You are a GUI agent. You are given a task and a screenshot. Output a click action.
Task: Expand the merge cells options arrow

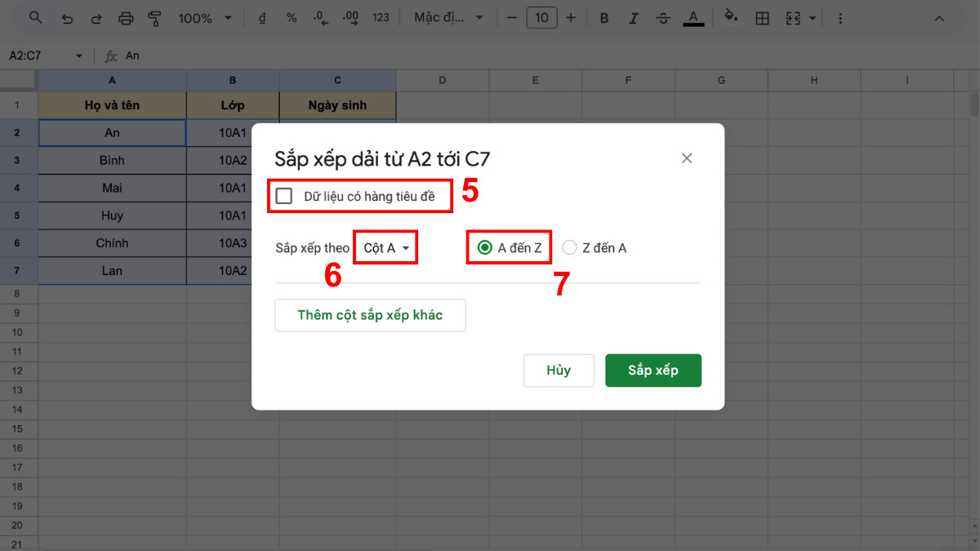pyautogui.click(x=812, y=18)
